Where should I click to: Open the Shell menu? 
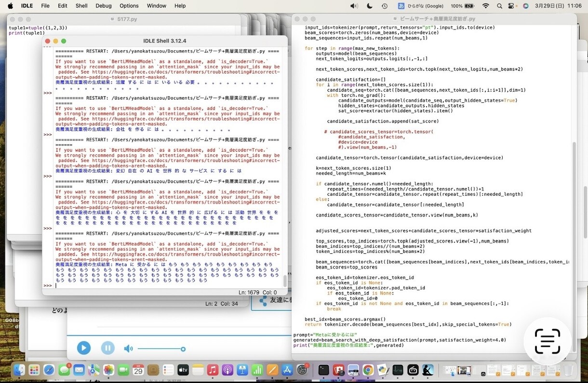[81, 6]
